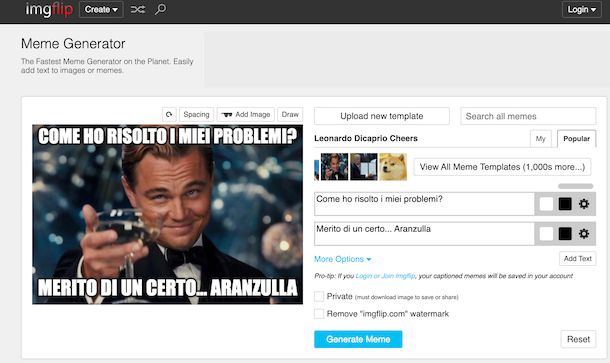Click the imgflip logo
The image size is (610, 363).
[x=49, y=9]
